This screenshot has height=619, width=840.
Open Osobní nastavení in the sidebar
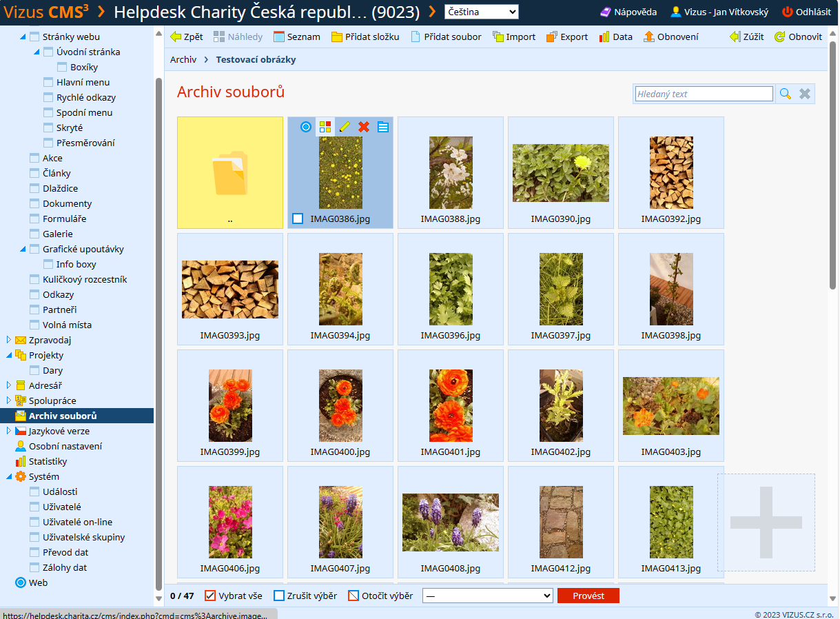pyautogui.click(x=65, y=446)
